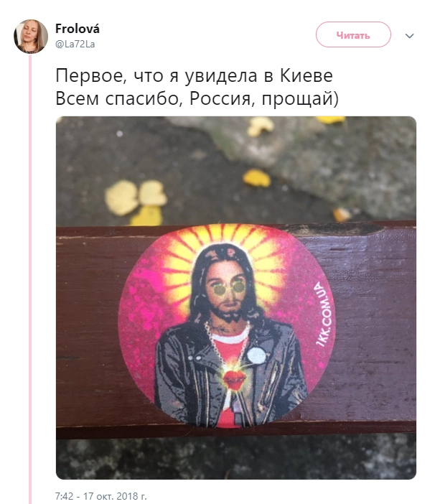Follow the user with the Читать button
The height and width of the screenshot is (504, 440).
353,34
